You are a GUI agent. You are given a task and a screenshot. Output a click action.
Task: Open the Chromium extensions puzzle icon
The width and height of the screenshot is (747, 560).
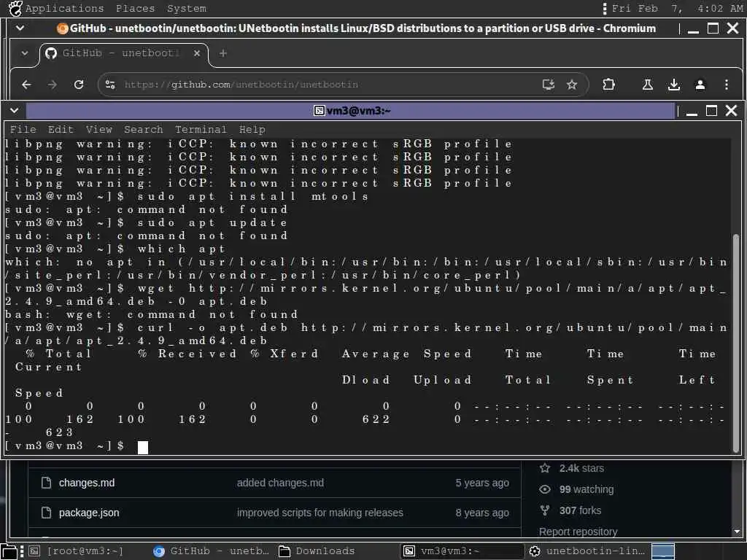click(608, 85)
